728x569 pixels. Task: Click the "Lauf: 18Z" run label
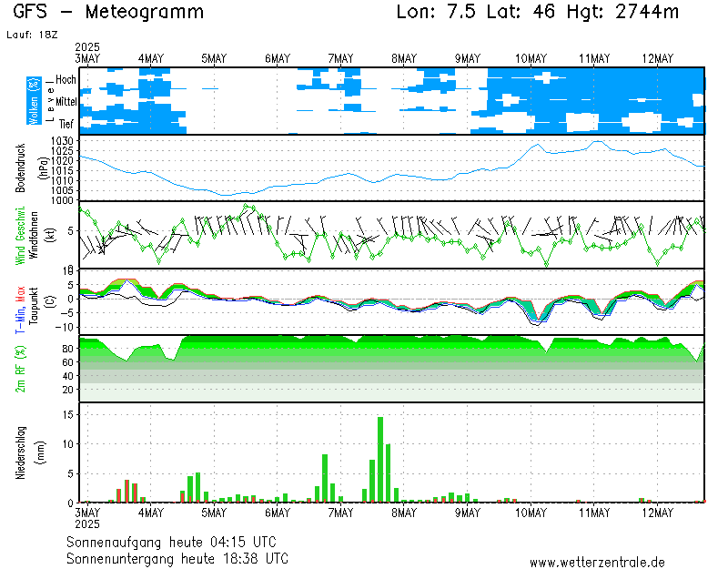point(32,35)
